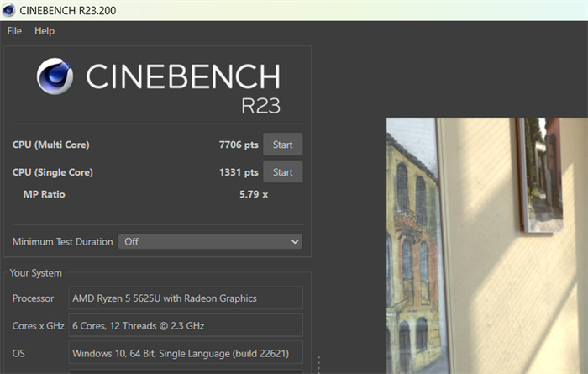Click the chevron arrow of the duration dropdown
This screenshot has width=588, height=374.
(294, 241)
